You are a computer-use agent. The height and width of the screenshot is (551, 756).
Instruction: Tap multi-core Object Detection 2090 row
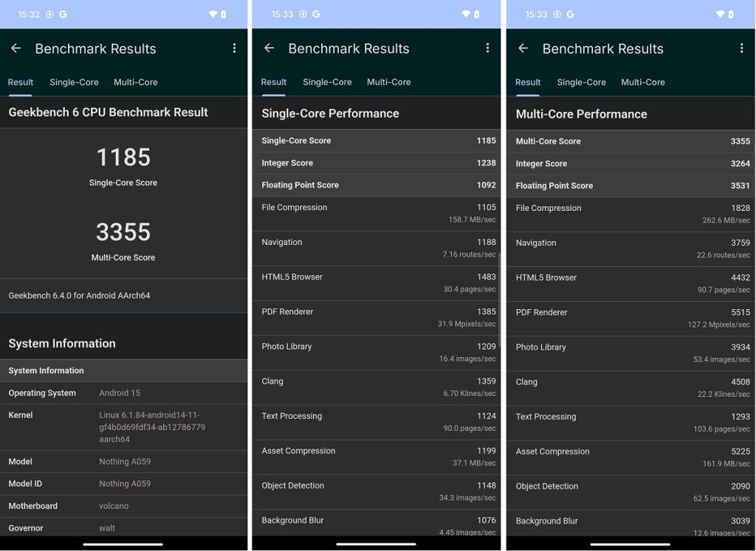point(630,492)
